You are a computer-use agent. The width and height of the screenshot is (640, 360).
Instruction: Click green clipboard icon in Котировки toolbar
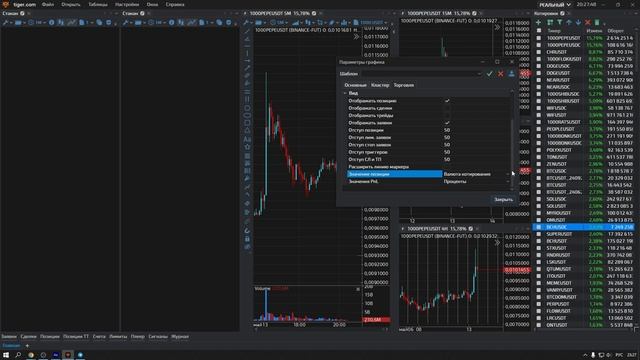(x=597, y=22)
